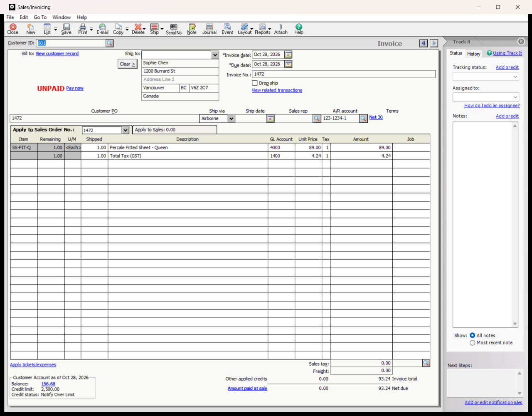This screenshot has width=532, height=416.
Task: Select the All notes radio button
Action: (x=472, y=335)
